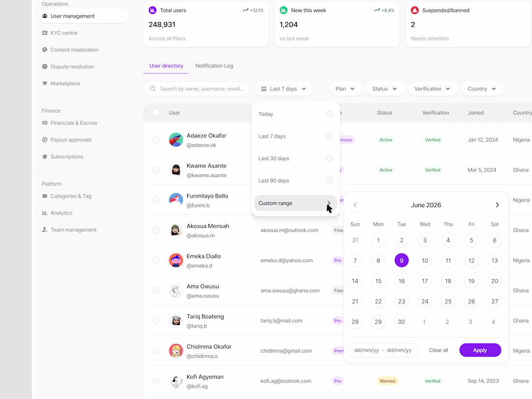Click the search by name input field
Image resolution: width=532 pixels, height=399 pixels.
(196, 89)
